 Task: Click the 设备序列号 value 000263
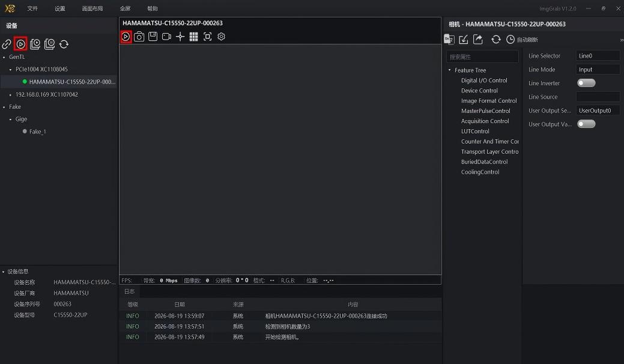point(62,304)
